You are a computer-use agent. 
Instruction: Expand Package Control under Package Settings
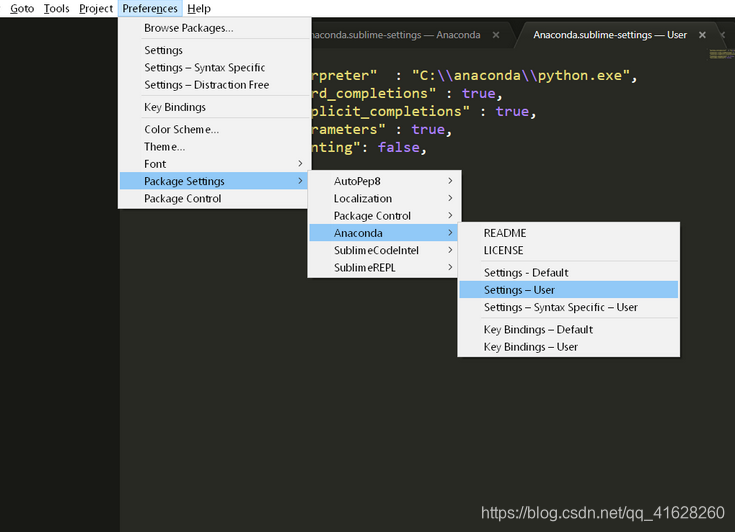[383, 216]
